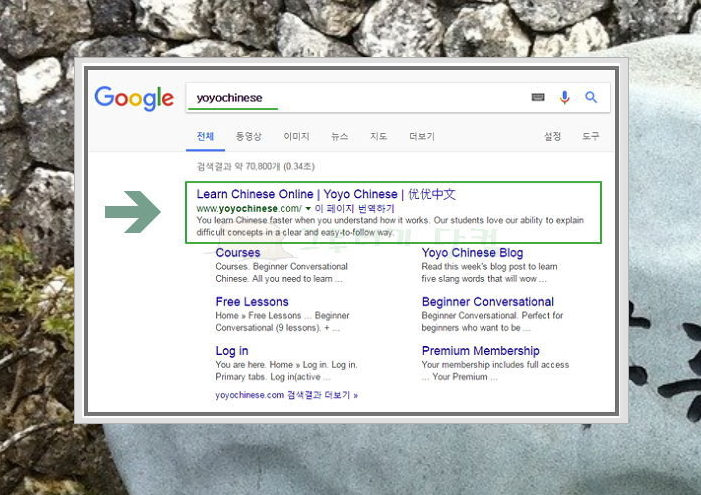Expand the 더보기 menu
The width and height of the screenshot is (701, 495).
(422, 136)
